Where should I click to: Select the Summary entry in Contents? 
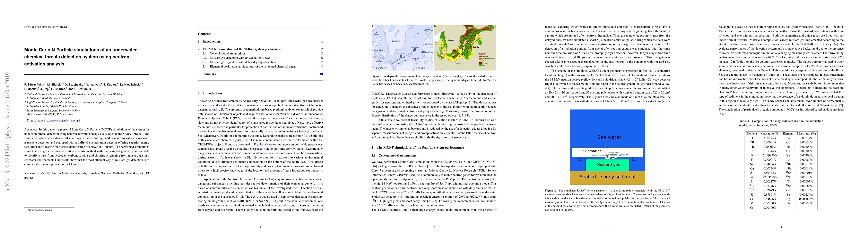click(209, 74)
